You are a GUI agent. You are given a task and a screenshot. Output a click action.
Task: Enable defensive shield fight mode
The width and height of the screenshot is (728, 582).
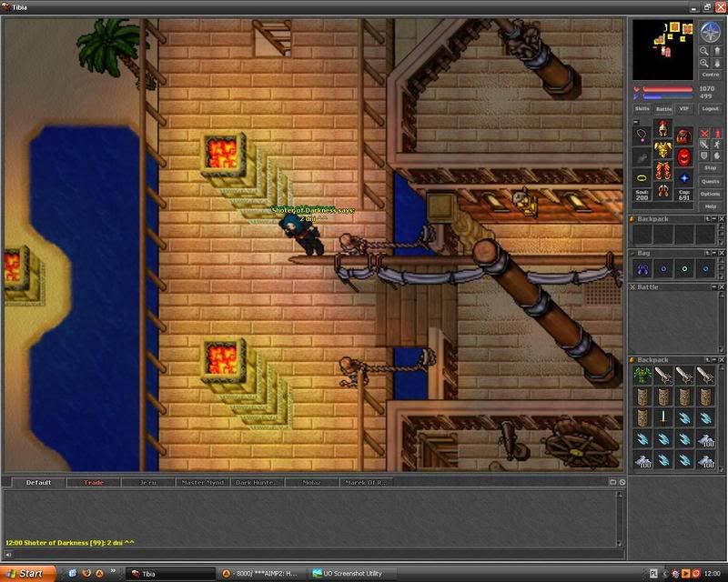click(x=704, y=156)
